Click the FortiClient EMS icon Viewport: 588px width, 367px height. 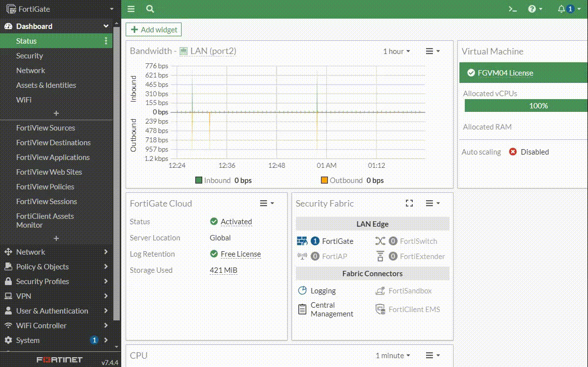point(380,309)
